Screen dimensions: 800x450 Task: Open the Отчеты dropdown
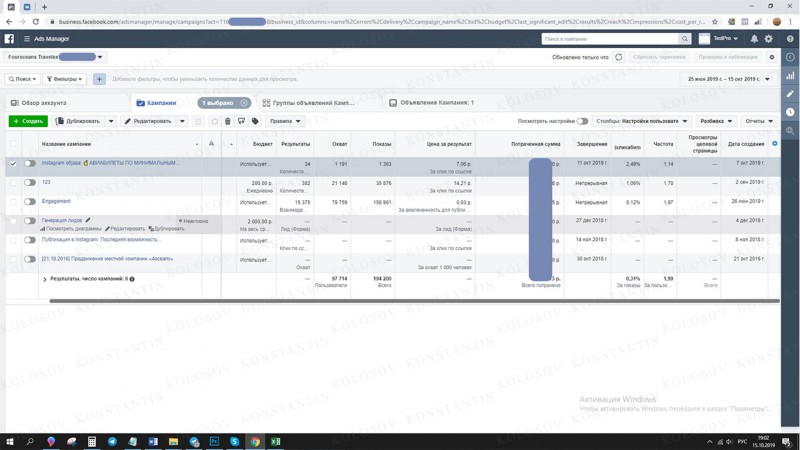click(x=759, y=121)
